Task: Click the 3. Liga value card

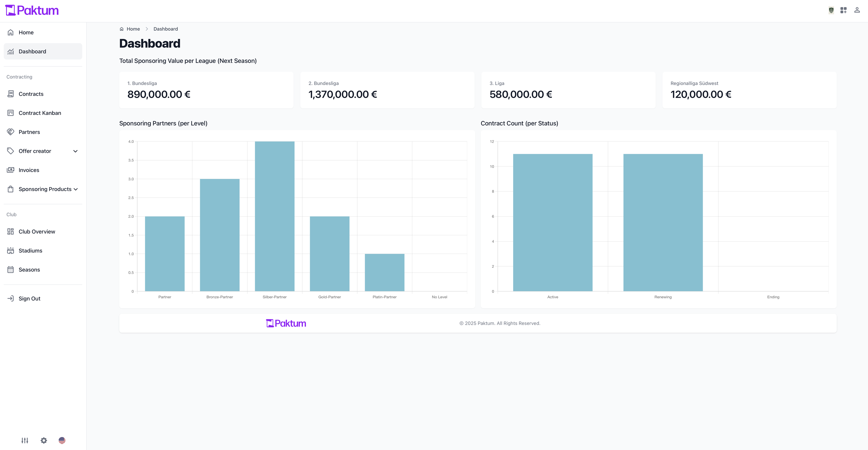Action: point(568,90)
